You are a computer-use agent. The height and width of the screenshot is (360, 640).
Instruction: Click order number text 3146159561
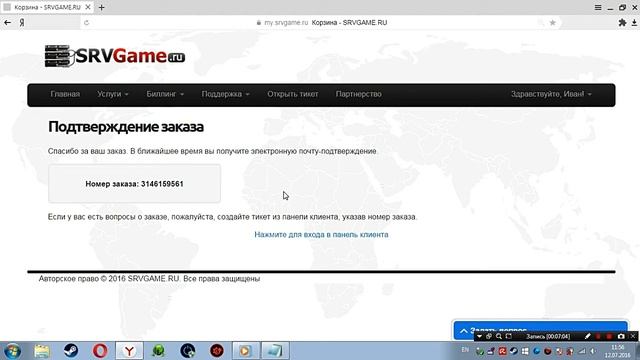pyautogui.click(x=162, y=184)
